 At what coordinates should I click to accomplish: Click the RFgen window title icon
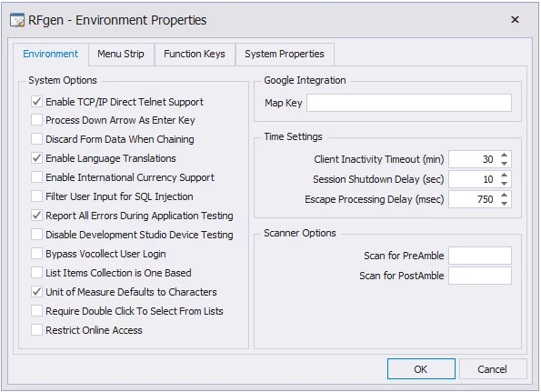17,20
